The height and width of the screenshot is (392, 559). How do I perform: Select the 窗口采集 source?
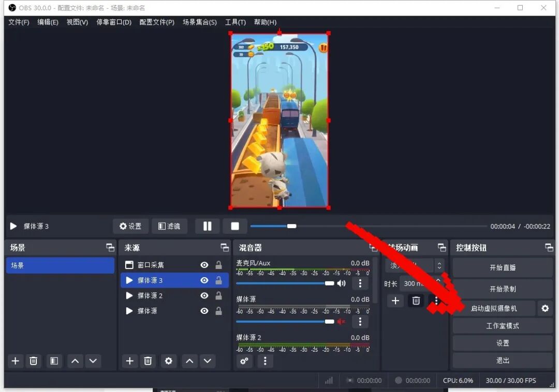pos(174,265)
